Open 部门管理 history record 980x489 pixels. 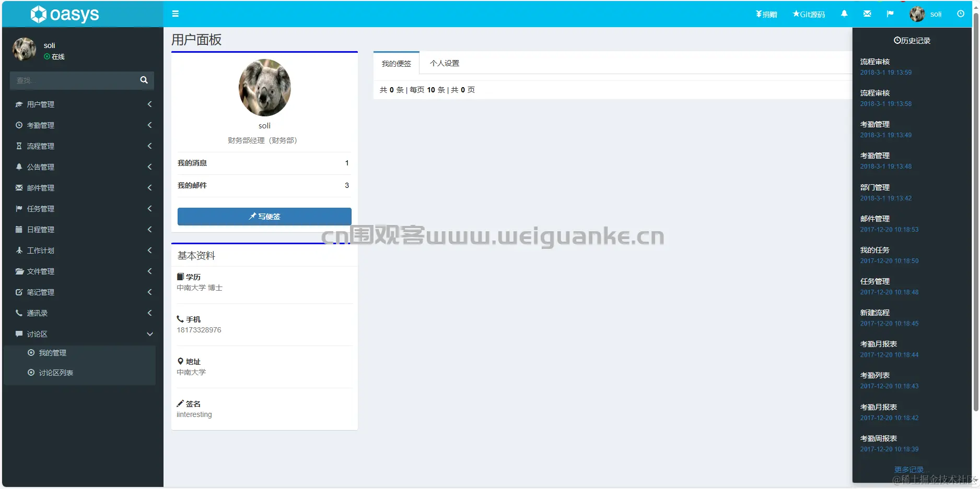[875, 187]
